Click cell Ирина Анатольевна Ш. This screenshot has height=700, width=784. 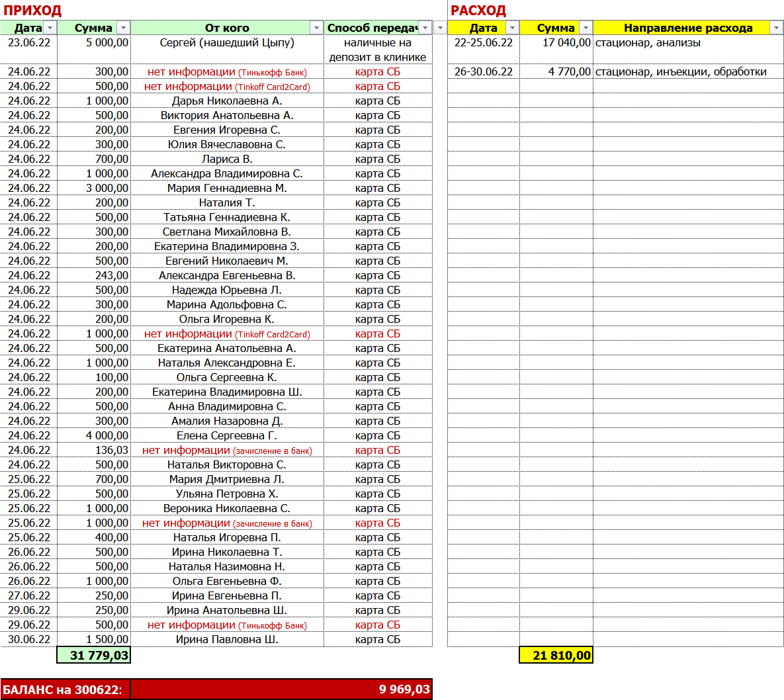227,609
